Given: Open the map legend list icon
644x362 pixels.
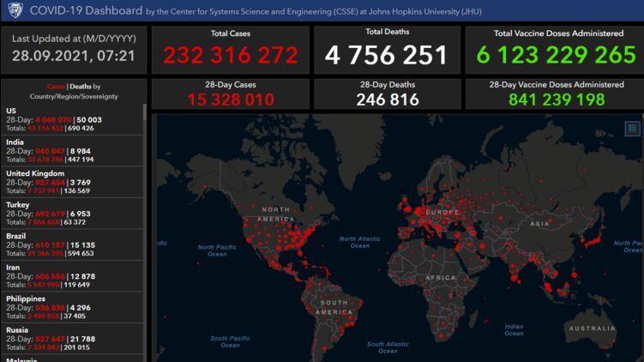Looking at the screenshot, I should 632,129.
